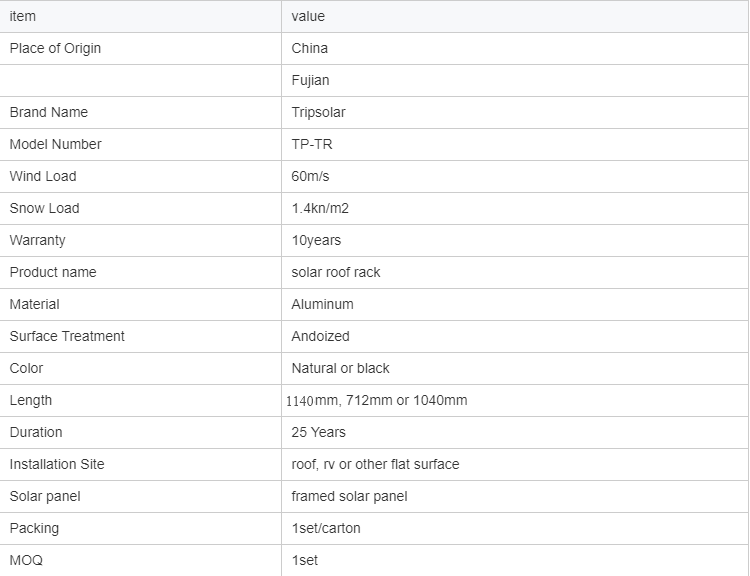Select the 'Warranty' row label

coord(39,240)
